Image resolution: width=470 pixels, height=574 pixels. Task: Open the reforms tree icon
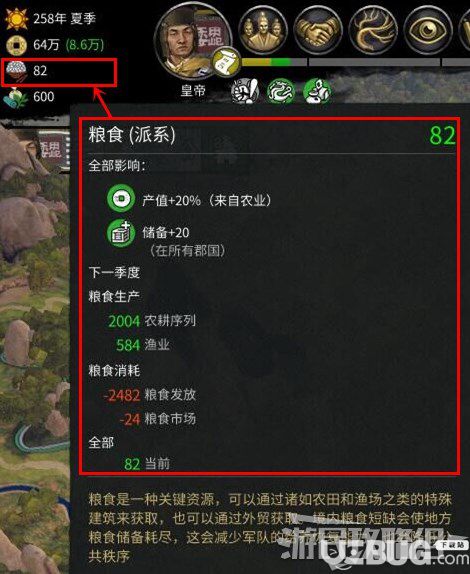click(x=373, y=30)
